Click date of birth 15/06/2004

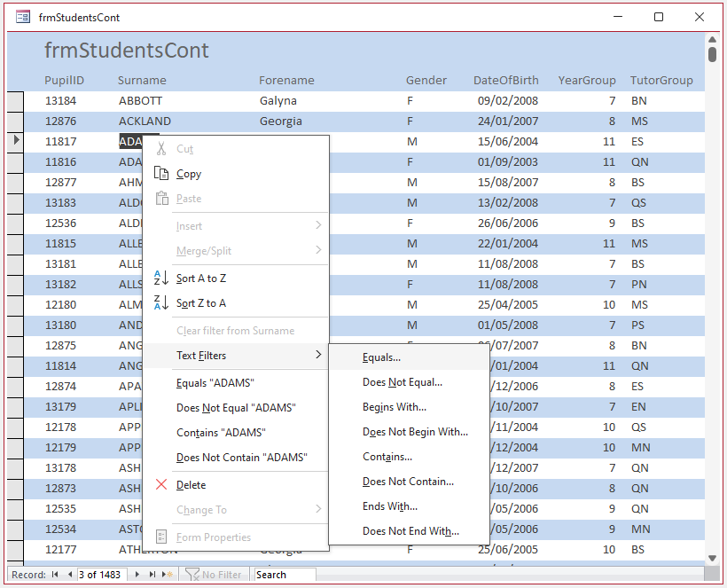click(x=508, y=141)
